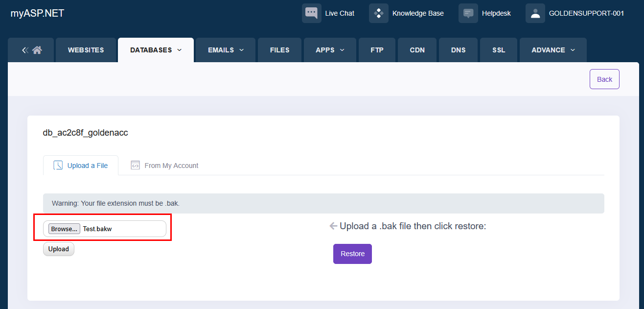Open the FILES tab

click(279, 50)
